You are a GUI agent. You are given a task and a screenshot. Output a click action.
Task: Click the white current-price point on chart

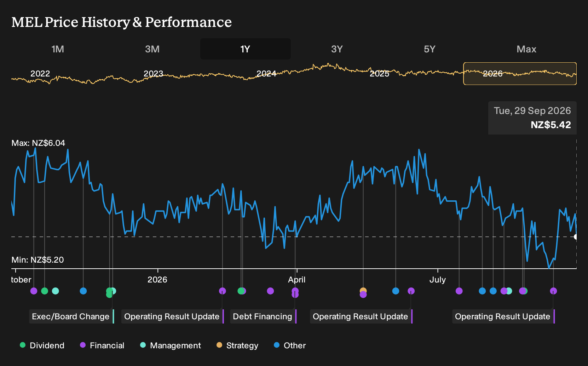pyautogui.click(x=576, y=237)
